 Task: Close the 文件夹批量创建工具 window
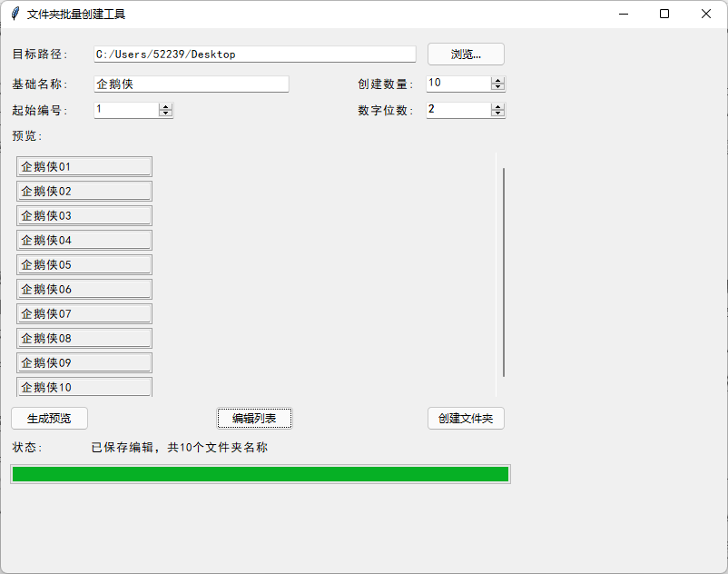click(x=705, y=14)
